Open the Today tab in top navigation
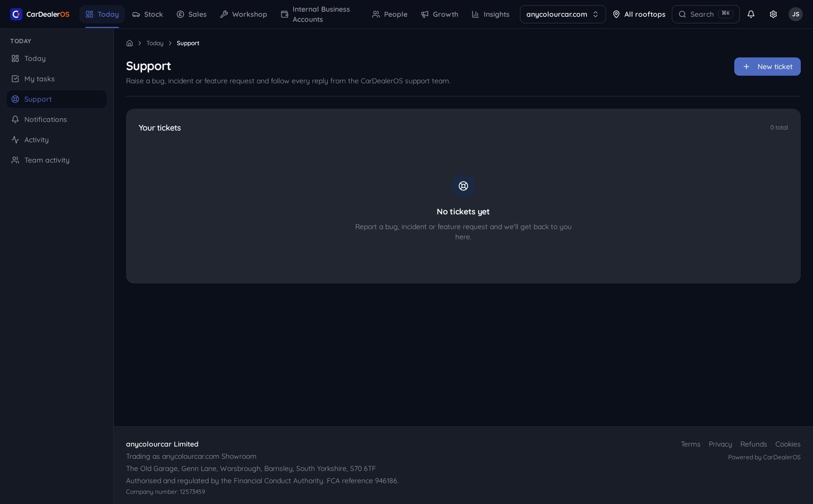The width and height of the screenshot is (813, 504). [x=102, y=14]
